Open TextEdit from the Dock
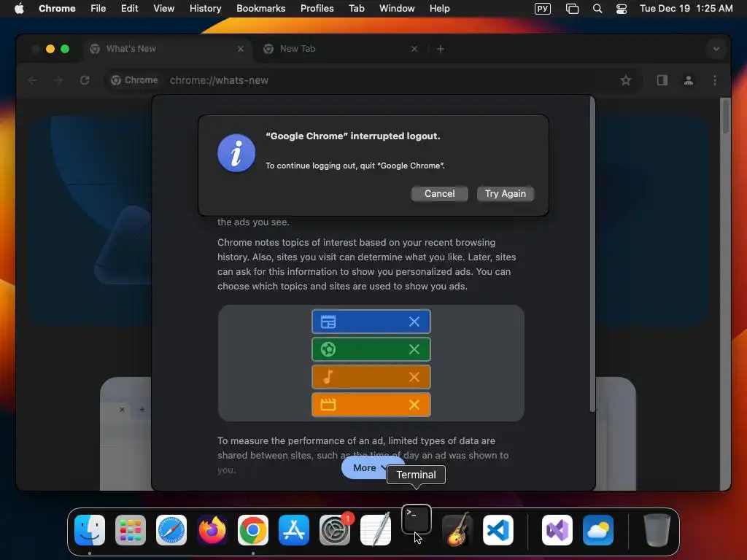Viewport: 747px width, 560px height. pyautogui.click(x=376, y=529)
